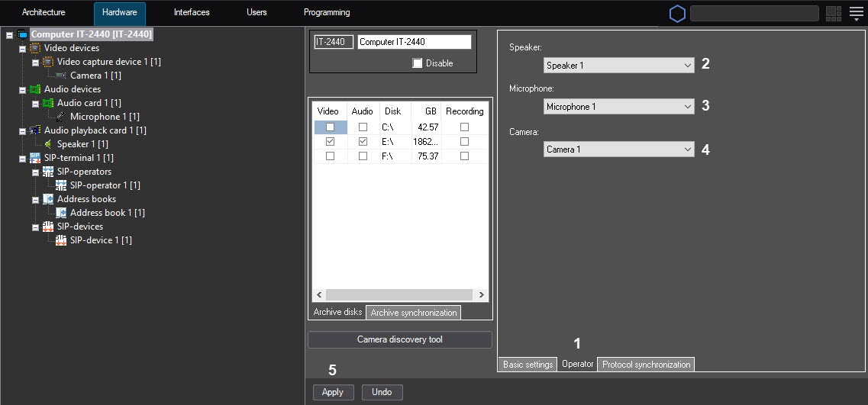
Task: Click the Address book 1 icon
Action: [61, 213]
